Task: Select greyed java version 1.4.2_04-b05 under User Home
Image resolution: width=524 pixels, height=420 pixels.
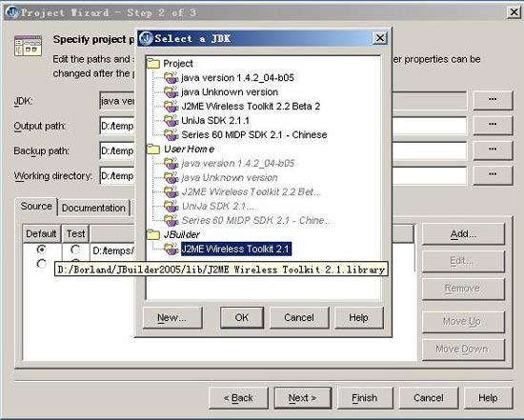Action: 237,164
